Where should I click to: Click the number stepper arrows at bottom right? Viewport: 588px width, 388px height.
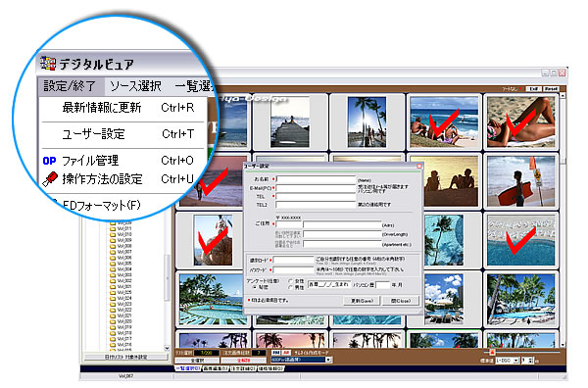click(530, 361)
